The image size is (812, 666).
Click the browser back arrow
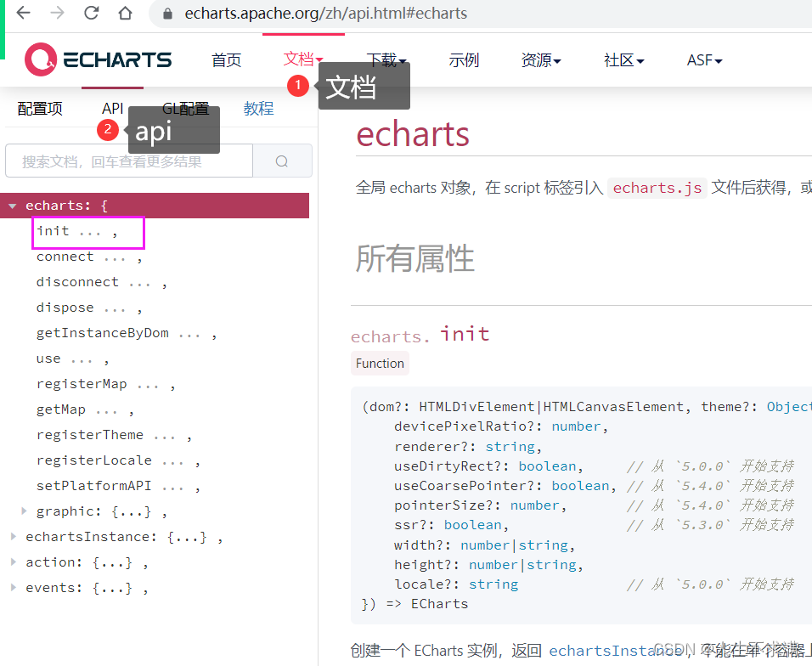coord(24,14)
